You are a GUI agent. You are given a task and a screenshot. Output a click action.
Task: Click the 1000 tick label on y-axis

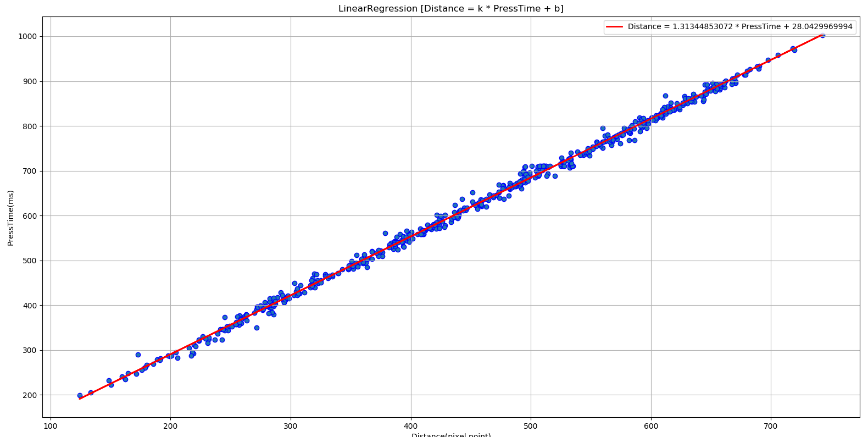click(x=27, y=36)
